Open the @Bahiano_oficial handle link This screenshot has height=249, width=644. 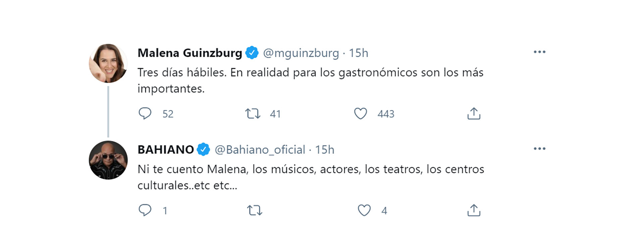pos(260,150)
